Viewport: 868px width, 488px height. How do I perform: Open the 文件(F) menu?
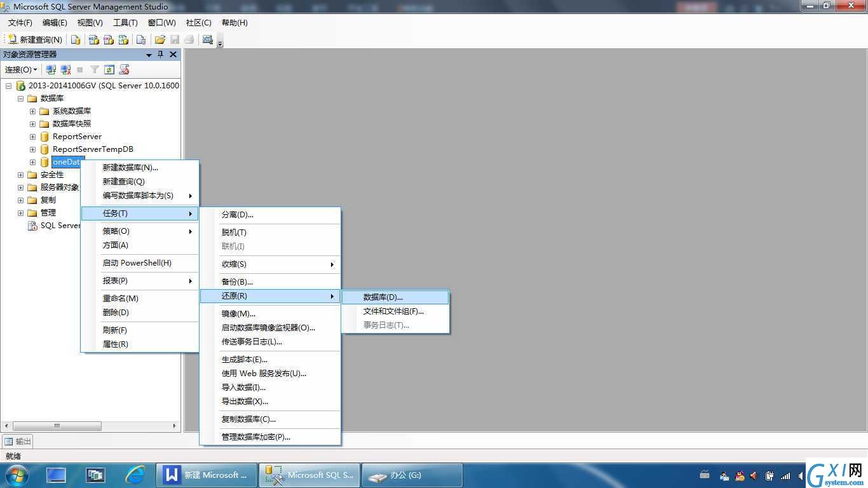(20, 23)
